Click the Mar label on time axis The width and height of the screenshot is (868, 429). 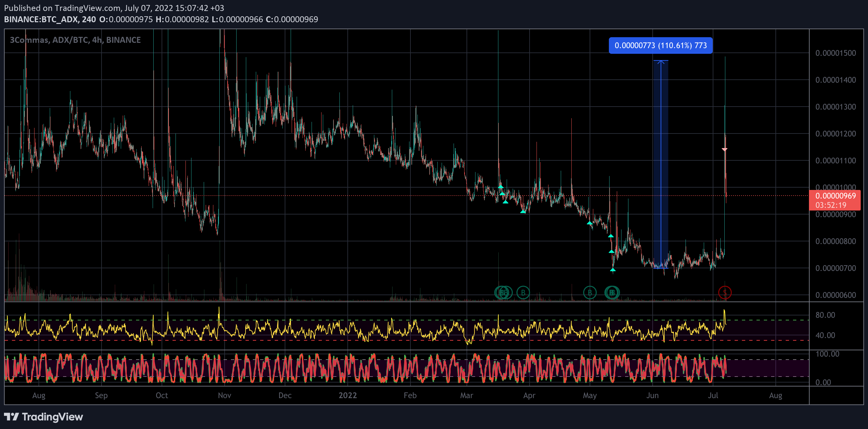[467, 395]
